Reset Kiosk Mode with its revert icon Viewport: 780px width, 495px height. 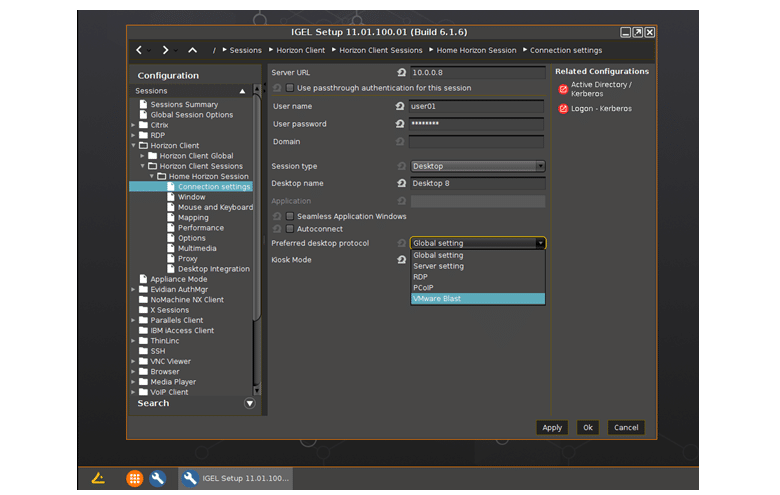click(401, 260)
